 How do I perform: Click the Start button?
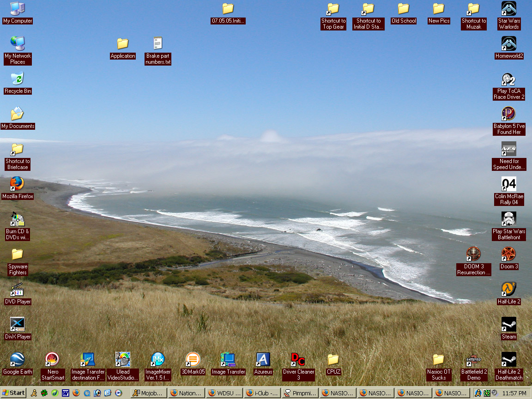click(x=13, y=393)
